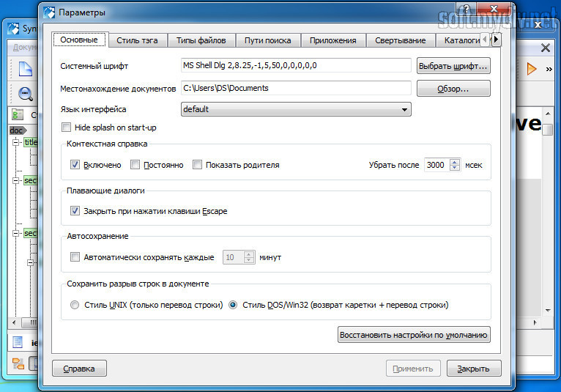561x392 pixels.
Task: Open the Язык интерфейса dropdown
Action: pyautogui.click(x=296, y=109)
